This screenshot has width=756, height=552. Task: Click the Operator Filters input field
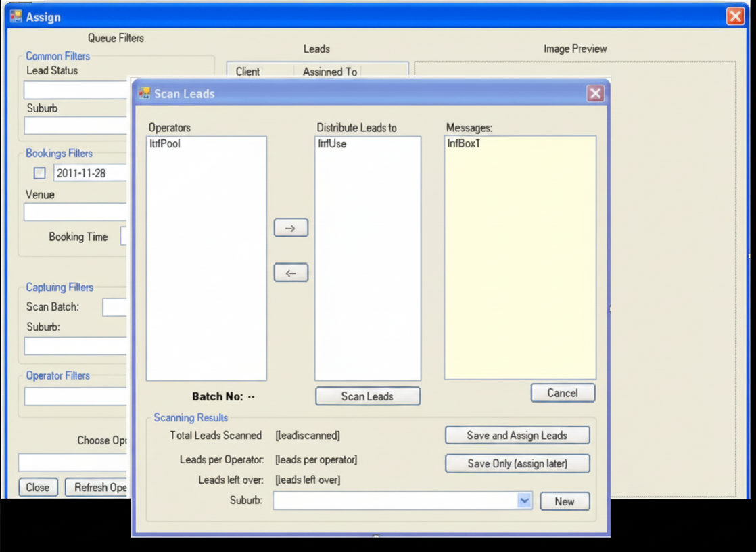(75, 396)
